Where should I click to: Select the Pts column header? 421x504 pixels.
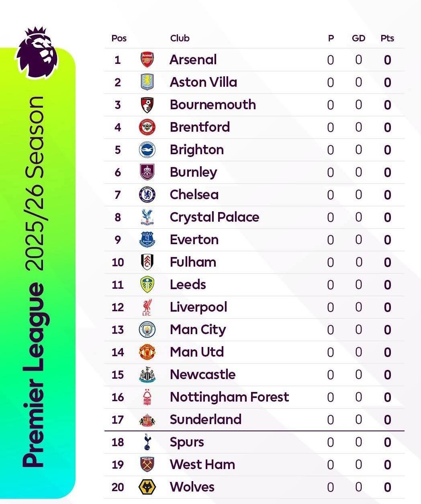[387, 38]
